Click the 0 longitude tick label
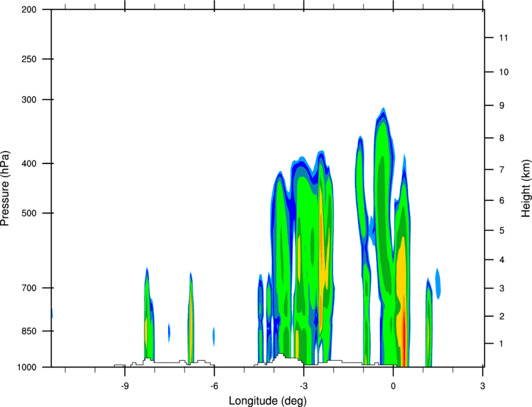 [393, 386]
